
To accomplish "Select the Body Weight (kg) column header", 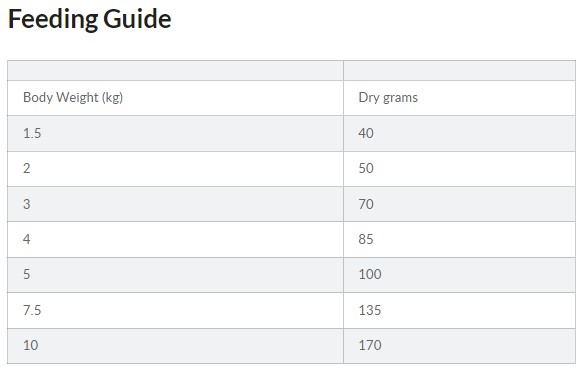I will (175, 98).
